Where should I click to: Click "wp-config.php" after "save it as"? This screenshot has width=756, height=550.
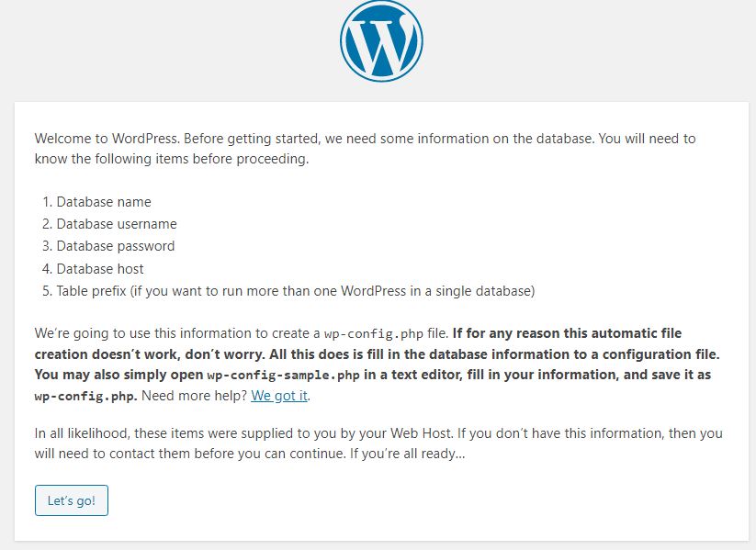pos(85,397)
